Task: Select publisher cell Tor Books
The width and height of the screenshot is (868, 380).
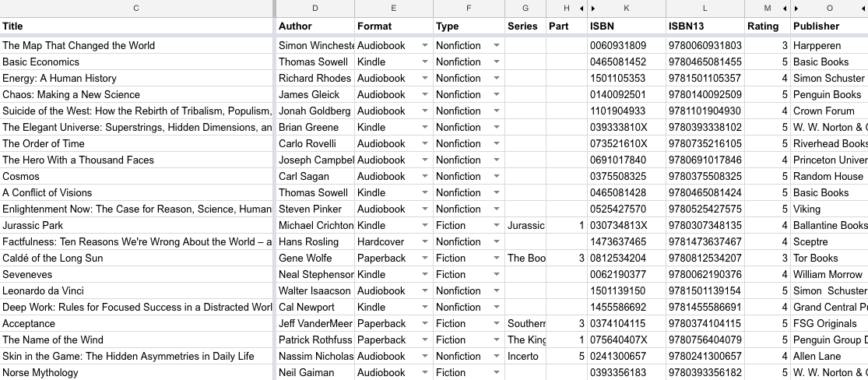Action: [x=829, y=258]
